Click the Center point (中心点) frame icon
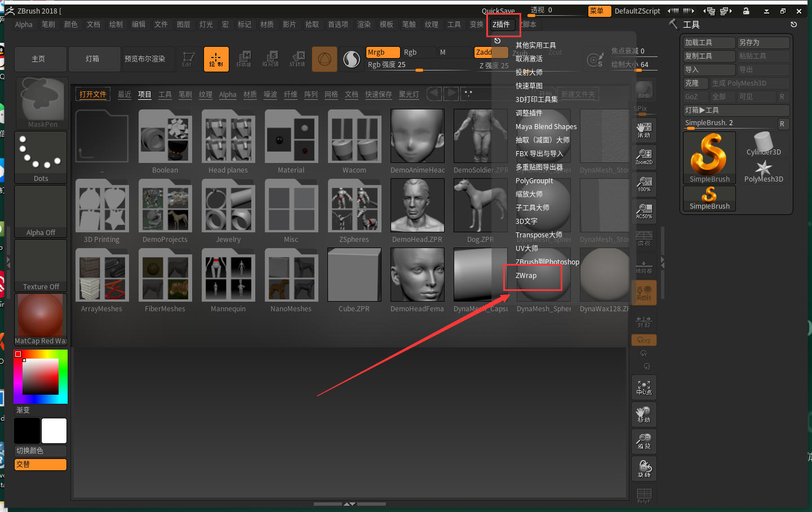This screenshot has height=512, width=812. pyautogui.click(x=644, y=387)
